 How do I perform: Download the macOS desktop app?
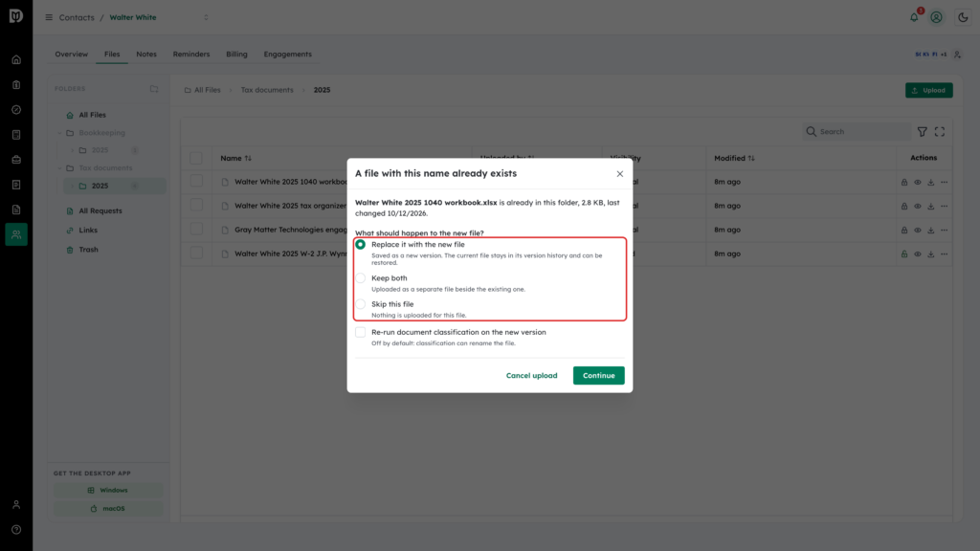108,509
